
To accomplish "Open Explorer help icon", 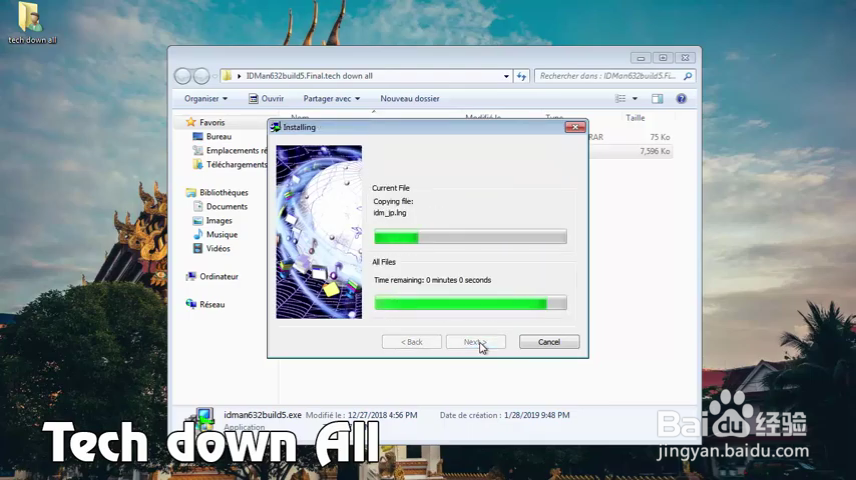I will pyautogui.click(x=681, y=99).
